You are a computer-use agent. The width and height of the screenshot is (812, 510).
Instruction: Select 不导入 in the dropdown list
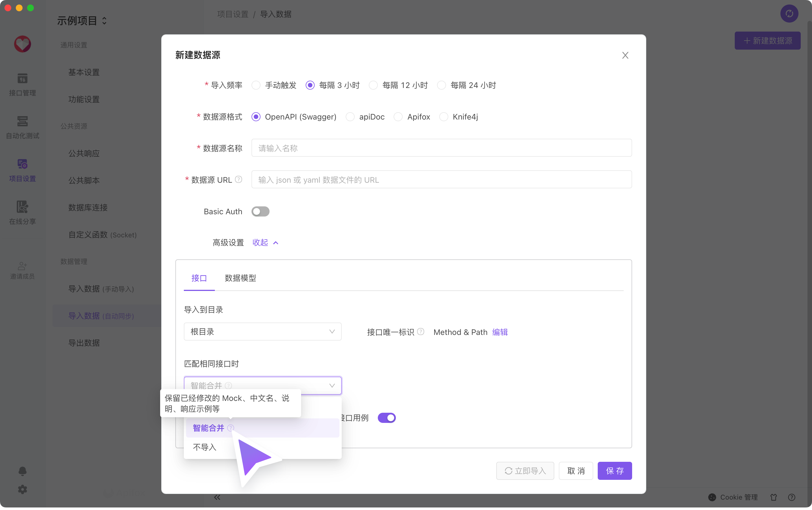click(205, 447)
